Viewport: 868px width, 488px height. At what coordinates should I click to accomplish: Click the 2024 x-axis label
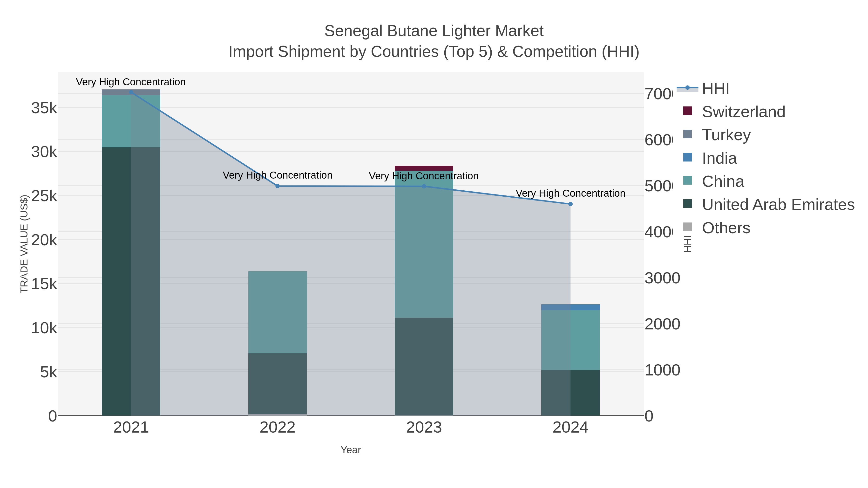tap(570, 428)
